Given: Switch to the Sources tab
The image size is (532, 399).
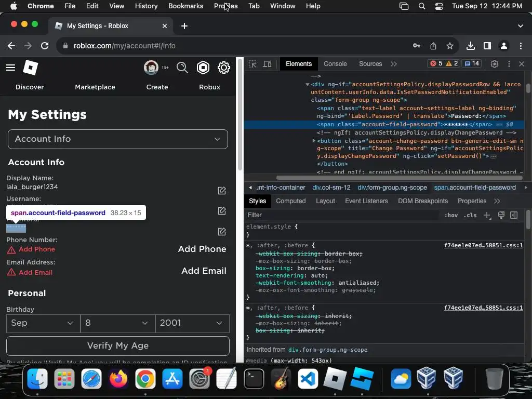Looking at the screenshot, I should click(x=370, y=64).
